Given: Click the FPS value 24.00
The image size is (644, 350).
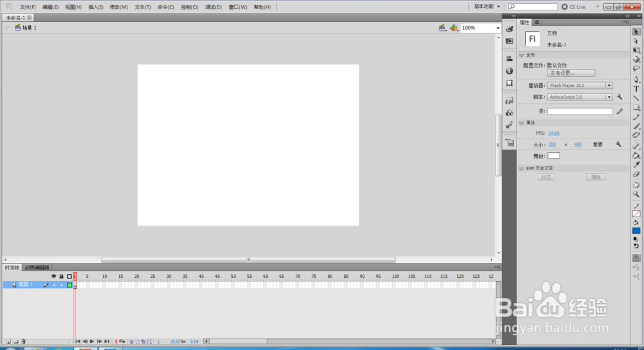Looking at the screenshot, I should tap(554, 133).
